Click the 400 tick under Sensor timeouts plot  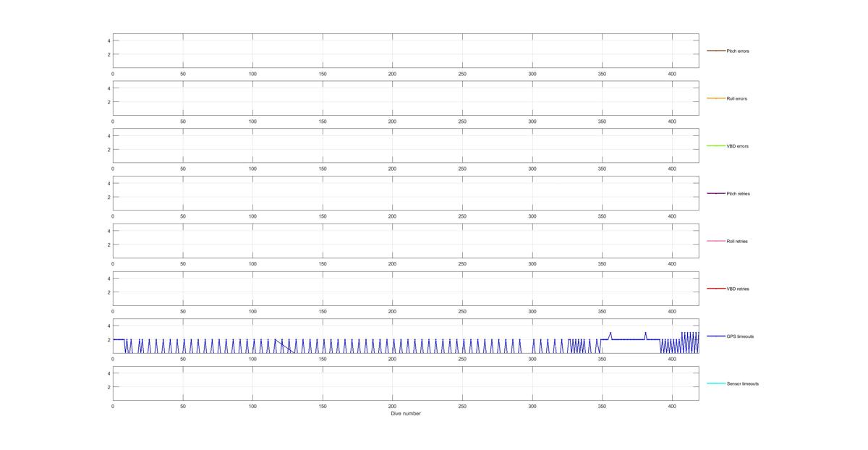(672, 407)
